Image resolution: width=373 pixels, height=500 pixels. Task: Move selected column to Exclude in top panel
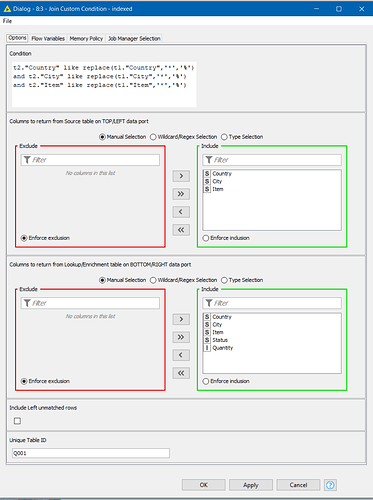[181, 212]
